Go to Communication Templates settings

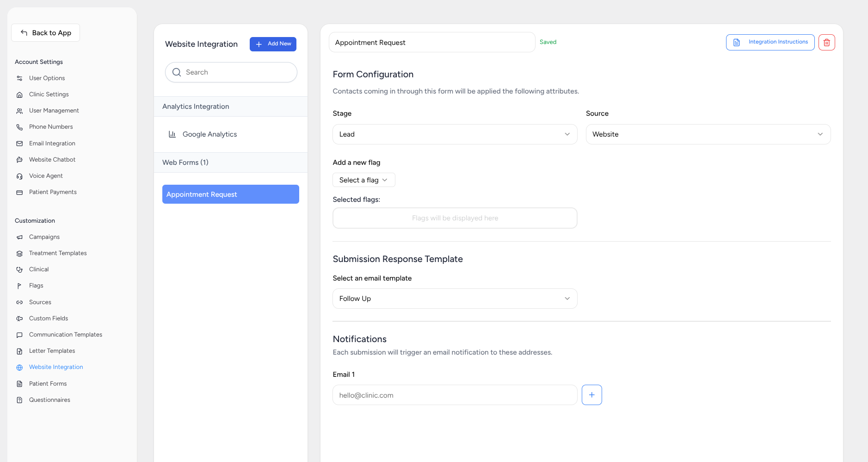(65, 335)
